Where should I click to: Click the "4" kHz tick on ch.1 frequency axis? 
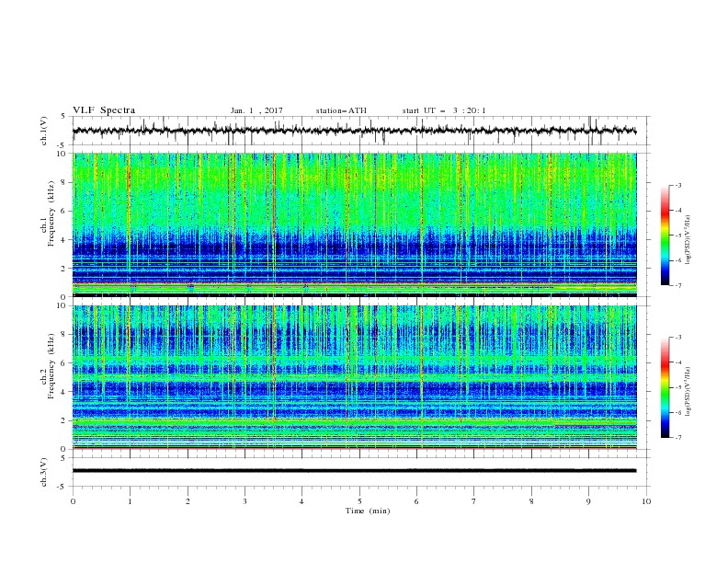[x=64, y=240]
